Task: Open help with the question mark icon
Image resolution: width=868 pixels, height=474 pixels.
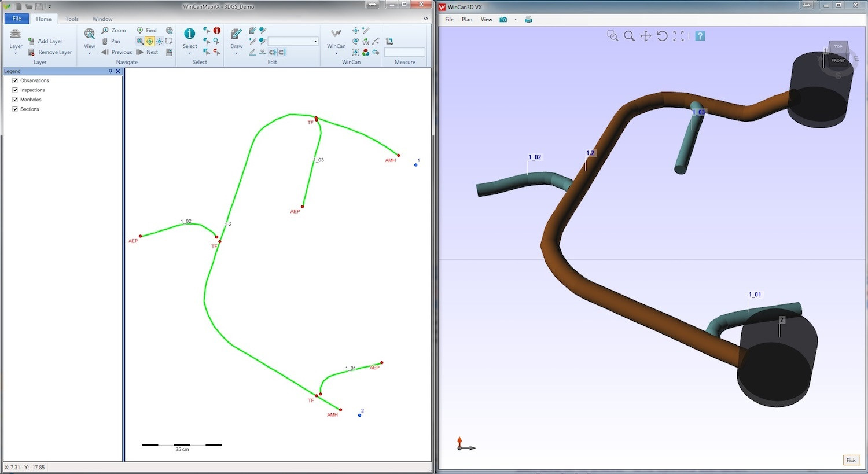Action: coord(700,36)
